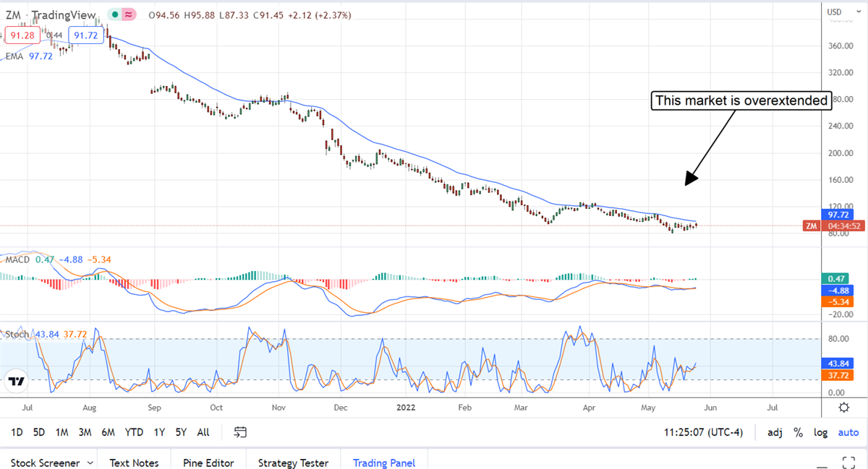This screenshot has width=868, height=469.
Task: Select the overextended market text annotation
Action: coord(740,100)
